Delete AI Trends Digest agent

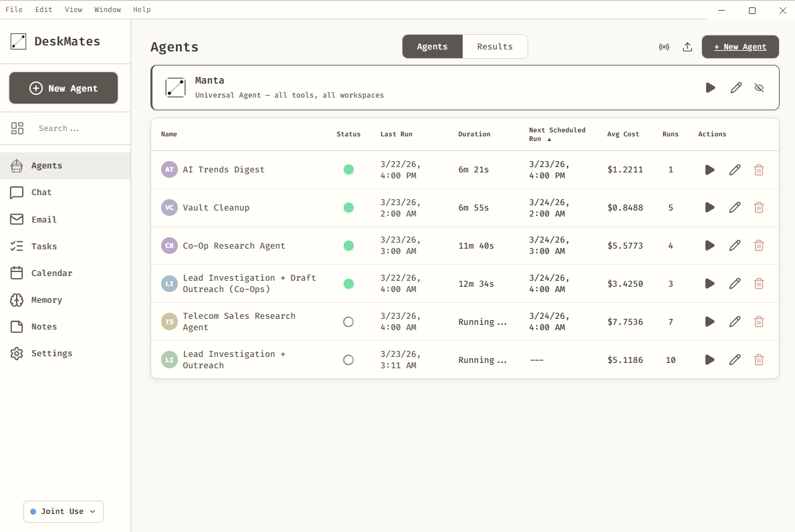(x=759, y=170)
